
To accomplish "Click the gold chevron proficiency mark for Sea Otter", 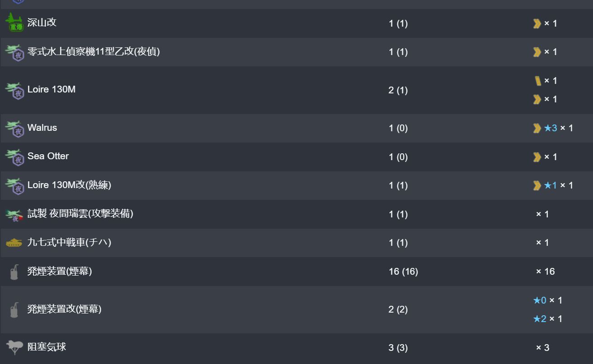I will tap(537, 157).
